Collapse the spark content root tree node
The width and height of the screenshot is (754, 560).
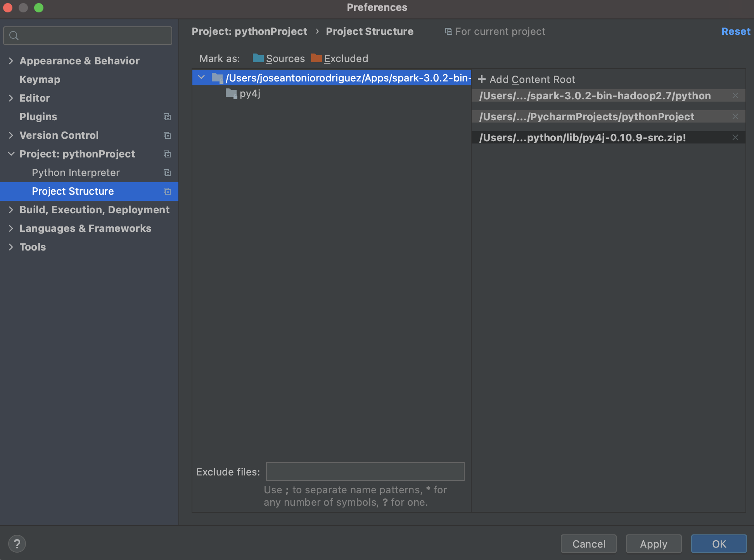[x=201, y=77]
